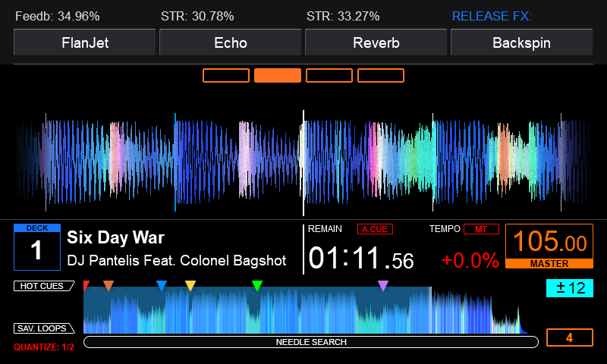Viewport: 607px width, 364px height.
Task: Choose the Backspin release FX
Action: tap(521, 42)
